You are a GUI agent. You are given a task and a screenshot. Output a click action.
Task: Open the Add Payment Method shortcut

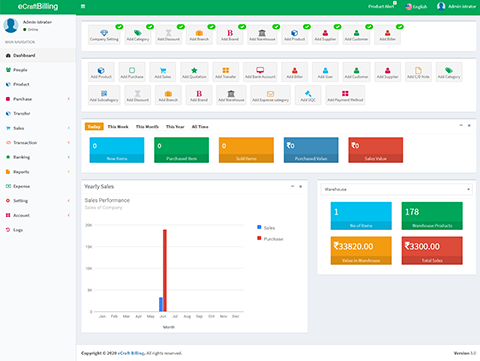coord(345,95)
